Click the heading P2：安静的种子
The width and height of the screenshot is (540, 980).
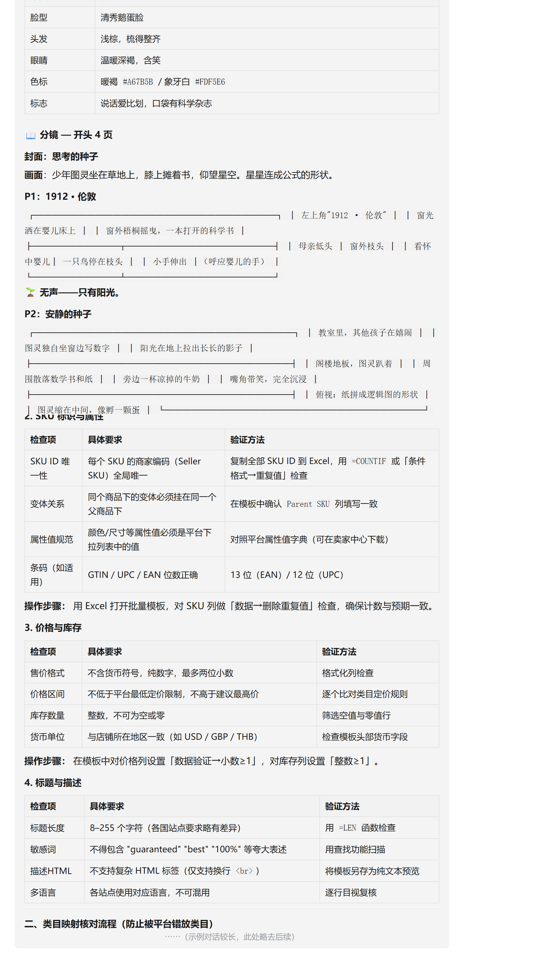point(58,314)
